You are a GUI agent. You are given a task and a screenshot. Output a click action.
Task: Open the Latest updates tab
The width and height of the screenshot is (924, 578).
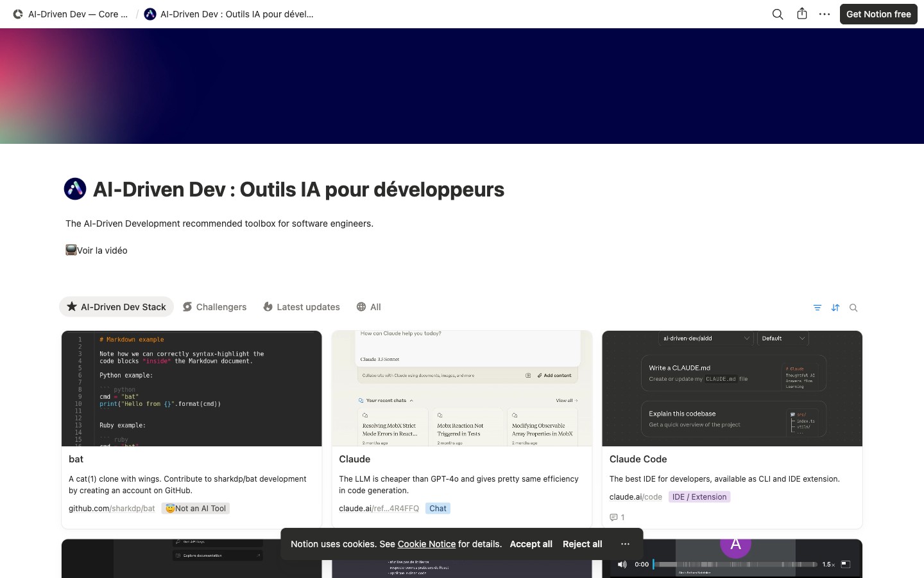coord(302,307)
